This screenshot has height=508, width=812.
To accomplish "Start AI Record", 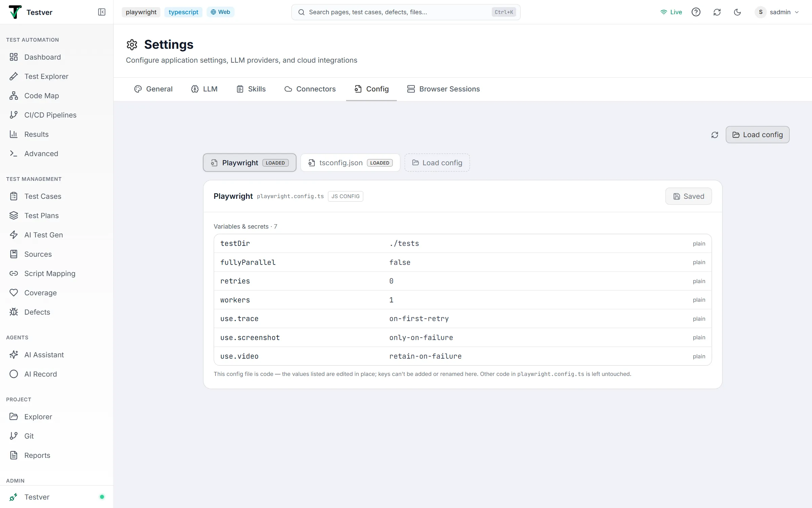I will 57,374.
